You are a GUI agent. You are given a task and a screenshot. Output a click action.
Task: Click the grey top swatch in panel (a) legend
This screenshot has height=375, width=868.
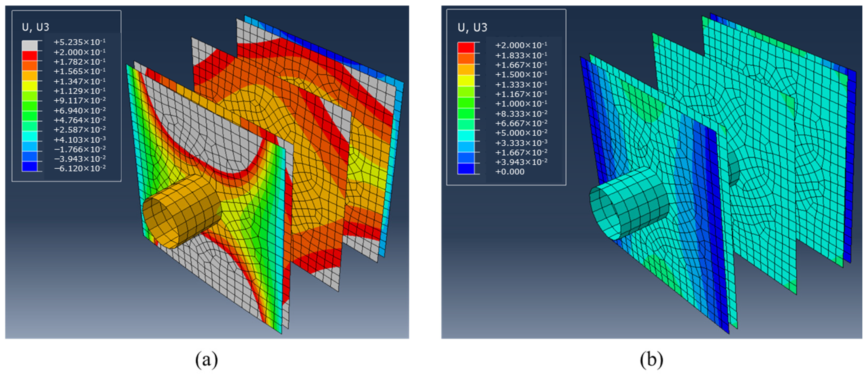[30, 46]
